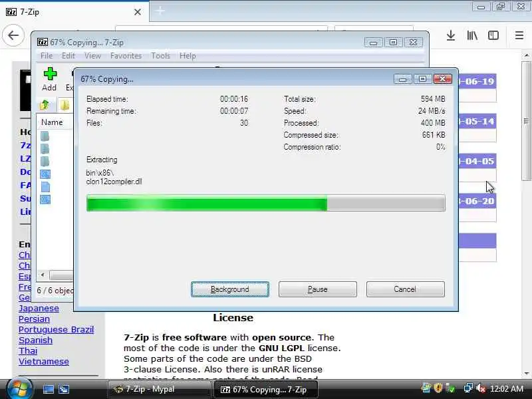Open the Tools menu in 7-Zip
The height and width of the screenshot is (399, 532).
(160, 56)
